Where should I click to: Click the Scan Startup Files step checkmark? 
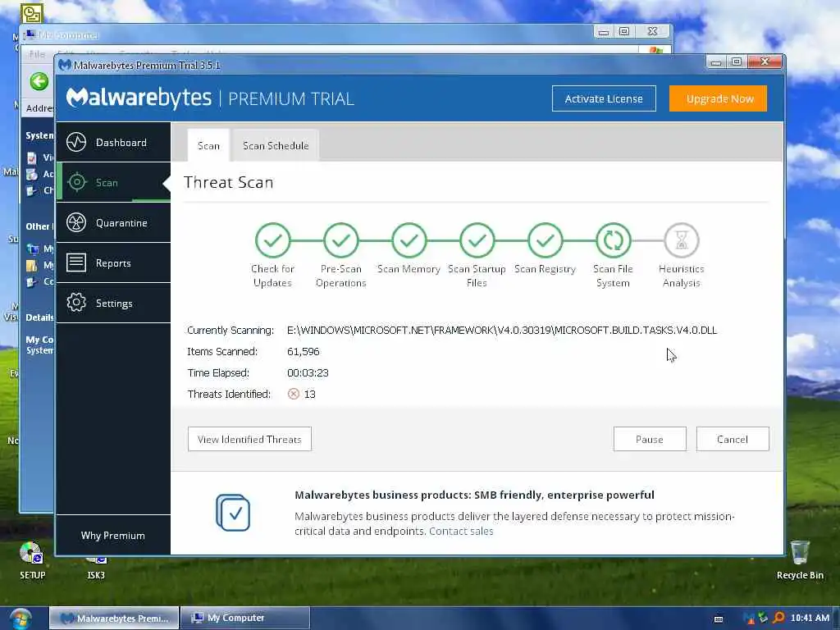coord(477,240)
